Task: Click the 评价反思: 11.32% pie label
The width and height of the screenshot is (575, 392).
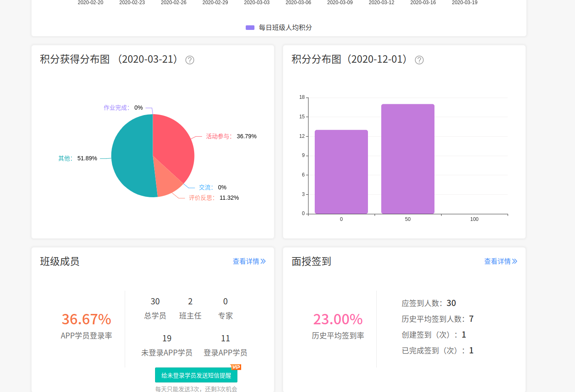Action: [214, 198]
